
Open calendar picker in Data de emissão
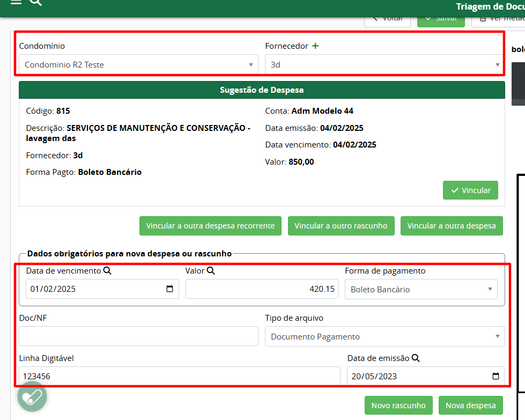pos(496,376)
